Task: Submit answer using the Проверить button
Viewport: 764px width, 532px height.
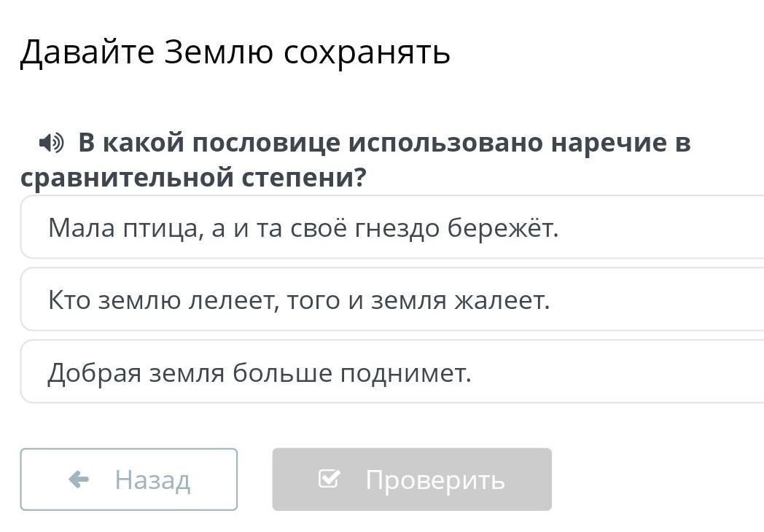Action: [x=412, y=480]
